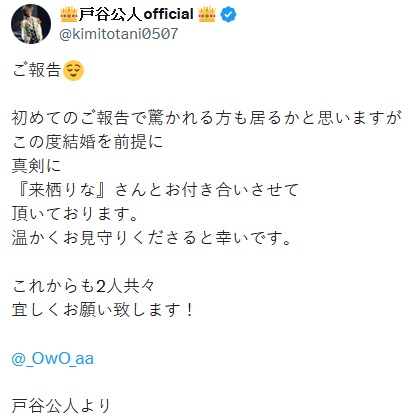This screenshot has height=419, width=413.
Task: Click the text さんとお付き合いさせて
Action: coord(207,190)
